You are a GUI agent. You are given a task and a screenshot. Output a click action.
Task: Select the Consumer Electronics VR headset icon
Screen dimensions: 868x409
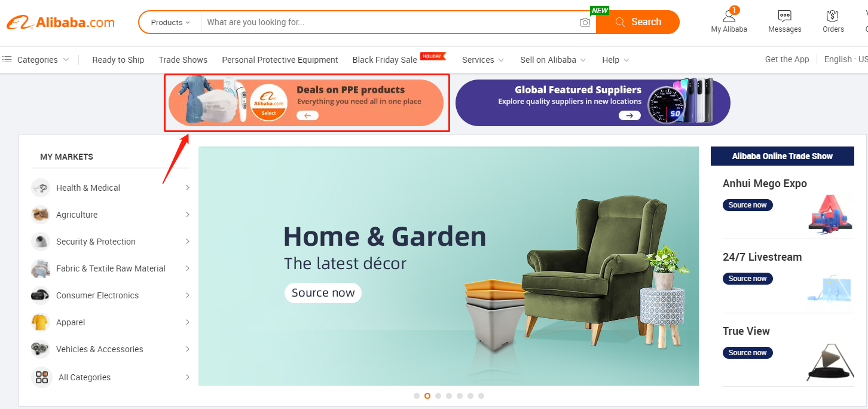[41, 295]
